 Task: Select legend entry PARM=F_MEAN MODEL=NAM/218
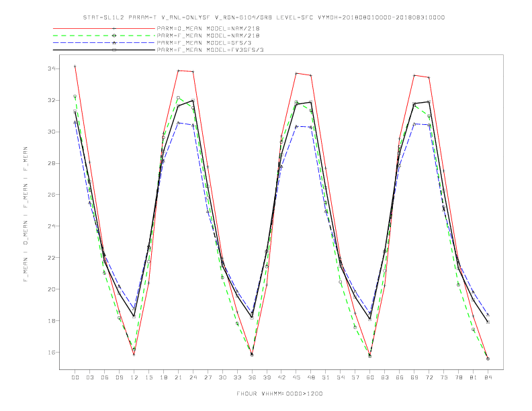[x=208, y=36]
